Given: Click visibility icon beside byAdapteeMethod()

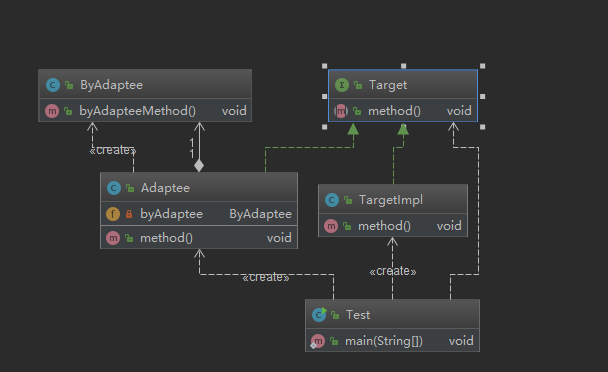Looking at the screenshot, I should tap(68, 111).
